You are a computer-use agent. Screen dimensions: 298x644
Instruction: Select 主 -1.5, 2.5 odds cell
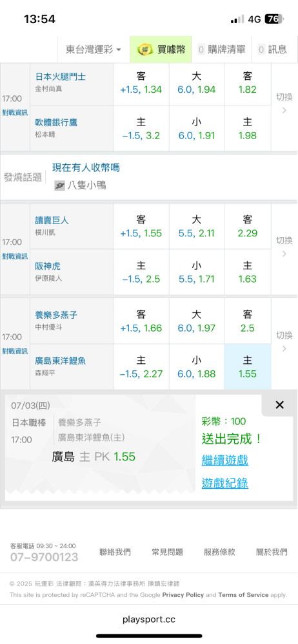pos(141,272)
